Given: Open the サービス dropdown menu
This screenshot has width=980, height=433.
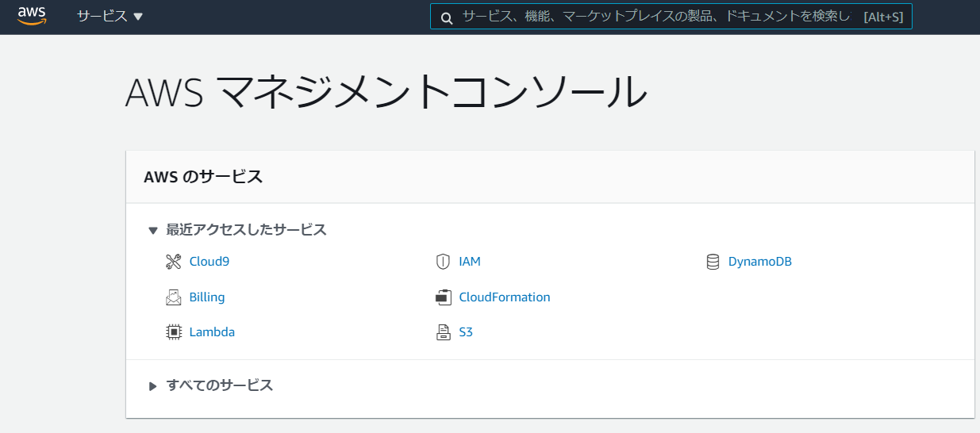Looking at the screenshot, I should (110, 16).
